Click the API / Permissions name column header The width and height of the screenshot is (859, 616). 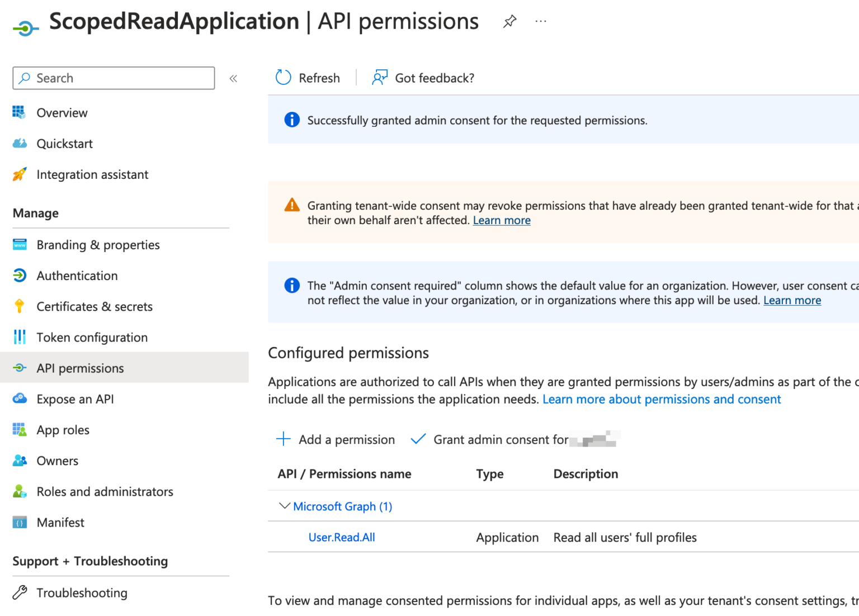344,474
